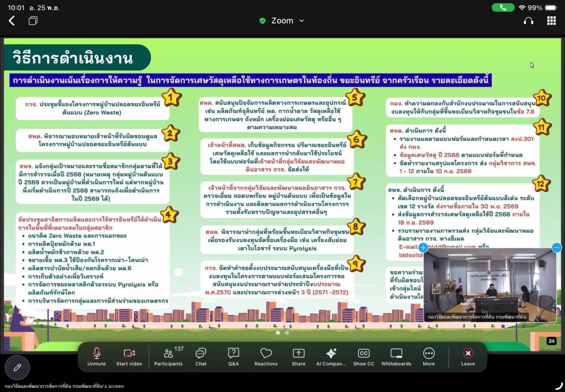Open AI Companion

pos(331,356)
